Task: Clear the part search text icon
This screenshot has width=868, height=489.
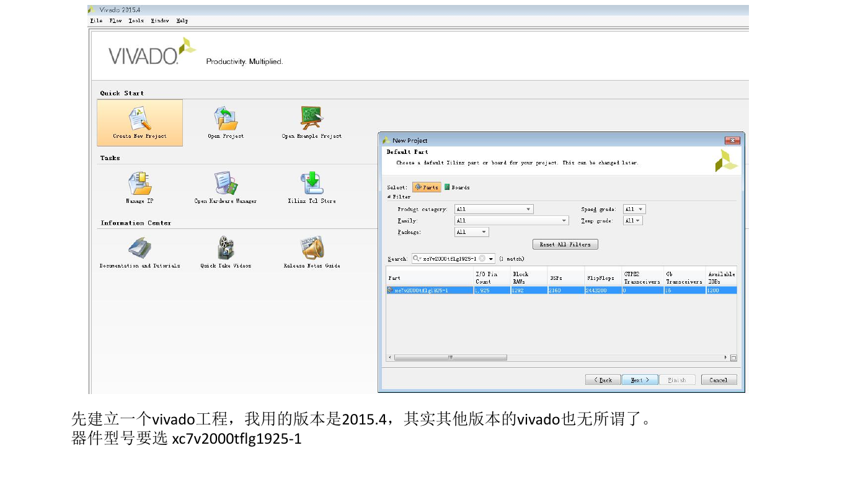Action: (x=482, y=259)
